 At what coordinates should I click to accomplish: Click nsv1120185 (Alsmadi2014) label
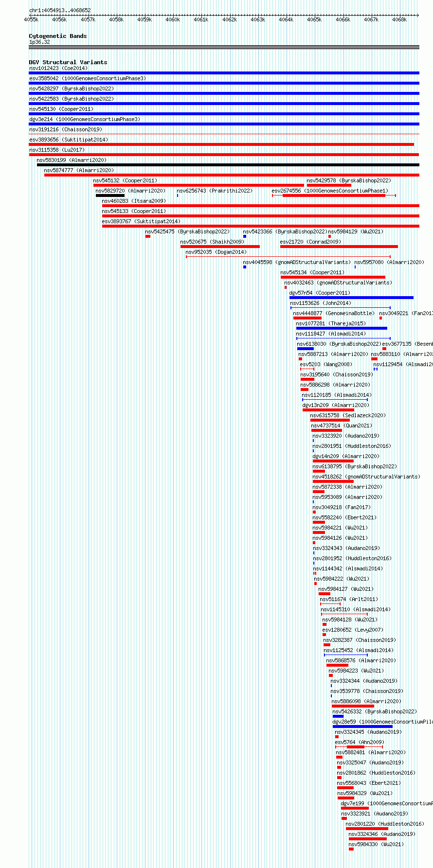coord(337,395)
